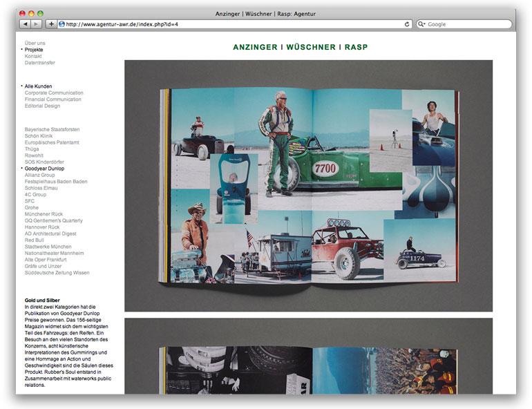Show all clients via Alle Kunden

click(38, 86)
